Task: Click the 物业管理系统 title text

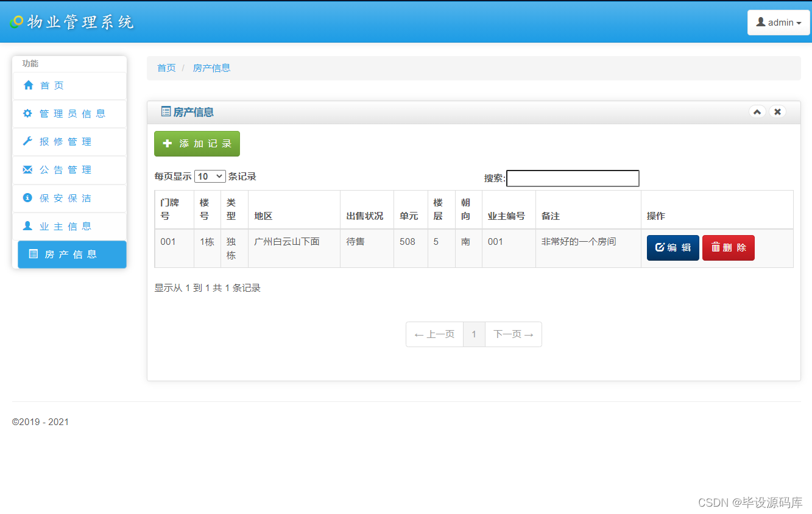Action: coord(80,23)
